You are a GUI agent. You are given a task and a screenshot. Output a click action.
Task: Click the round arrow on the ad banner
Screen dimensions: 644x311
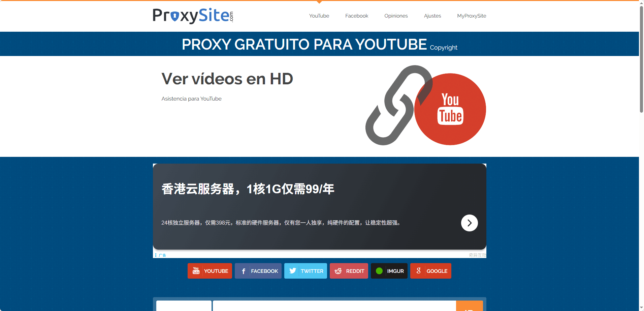click(469, 223)
